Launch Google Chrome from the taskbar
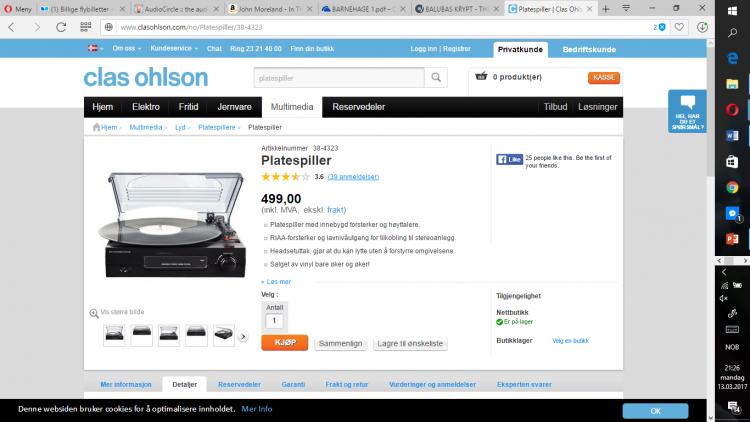750x422 pixels. pos(732,187)
